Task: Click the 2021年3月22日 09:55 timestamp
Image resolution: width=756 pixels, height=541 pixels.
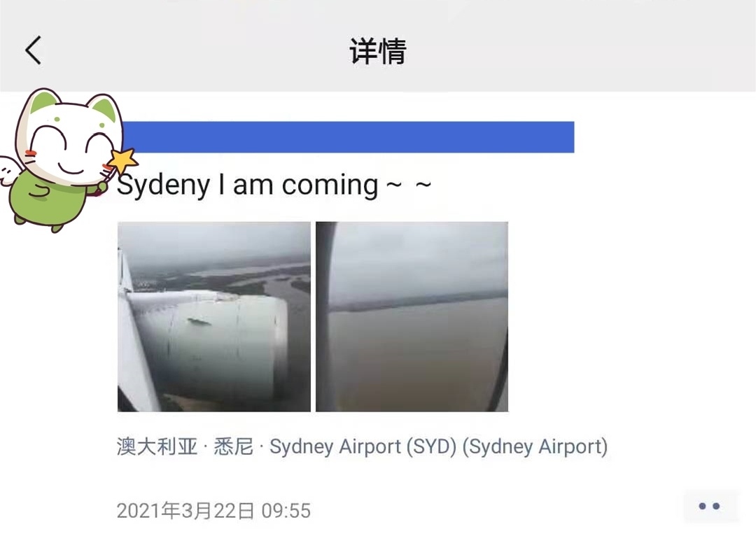Action: (x=213, y=511)
